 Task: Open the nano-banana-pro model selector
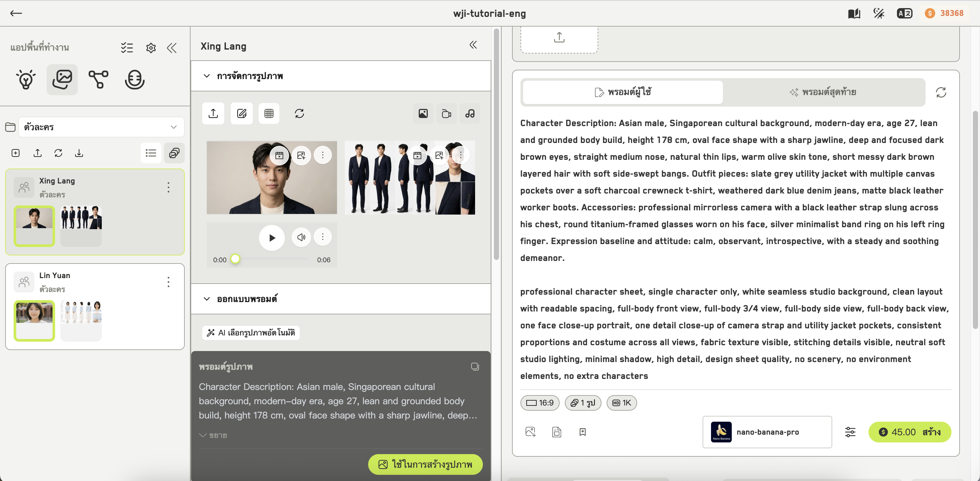[767, 432]
